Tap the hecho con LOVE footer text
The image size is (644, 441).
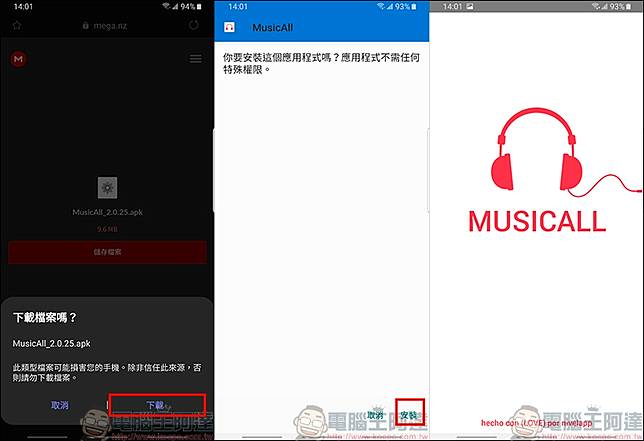(536, 423)
